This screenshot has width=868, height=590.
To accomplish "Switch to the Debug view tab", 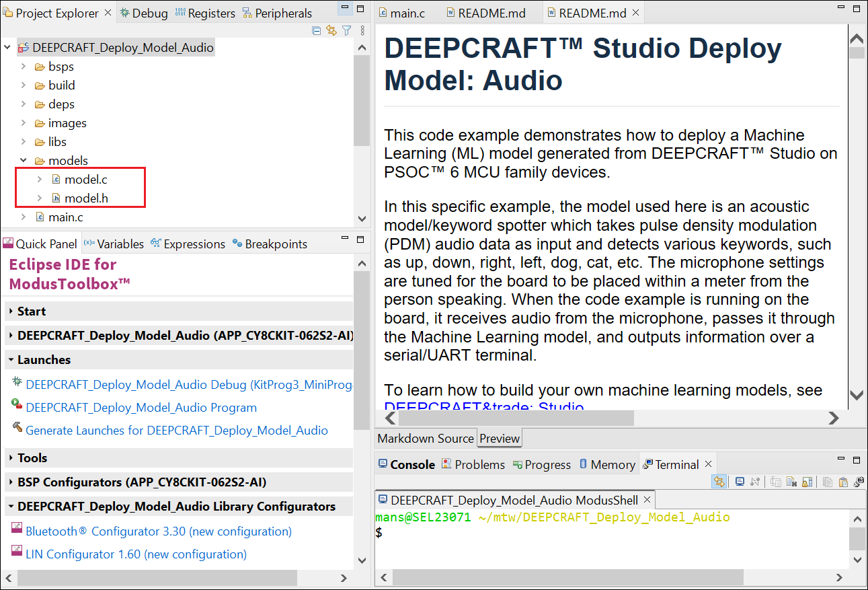I will pyautogui.click(x=143, y=13).
